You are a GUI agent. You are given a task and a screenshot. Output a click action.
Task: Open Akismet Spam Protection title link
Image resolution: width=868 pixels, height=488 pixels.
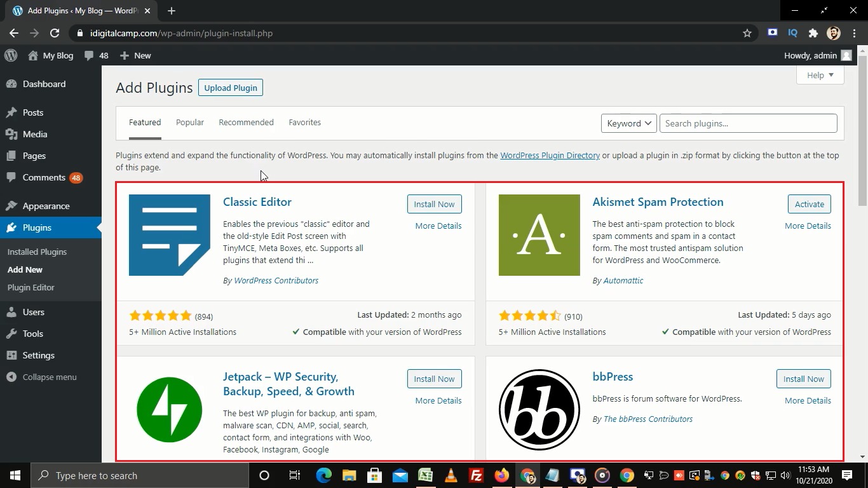(658, 202)
